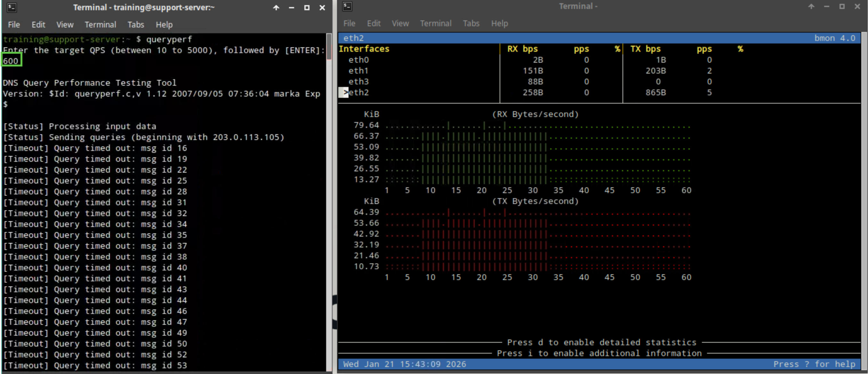Click the left terminal window icon
Screen dimensions: 868x374
12,7
